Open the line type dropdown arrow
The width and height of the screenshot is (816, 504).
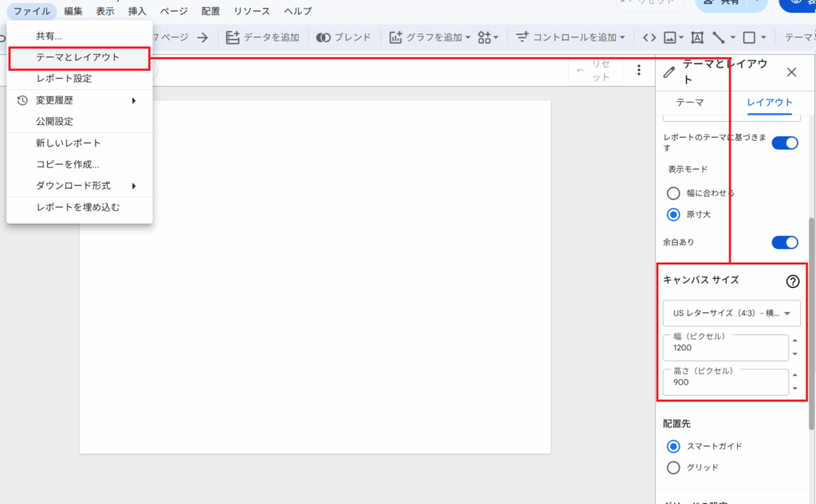(x=733, y=37)
